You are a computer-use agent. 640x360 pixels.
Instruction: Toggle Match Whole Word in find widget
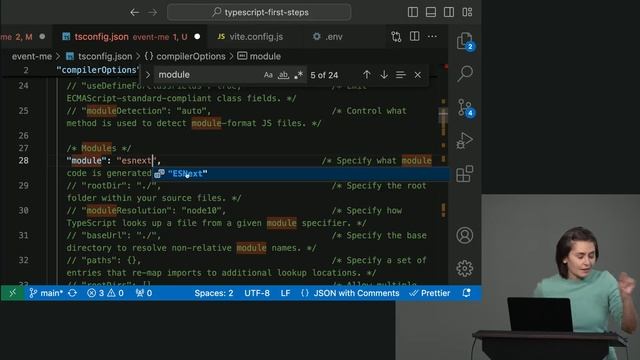point(283,75)
